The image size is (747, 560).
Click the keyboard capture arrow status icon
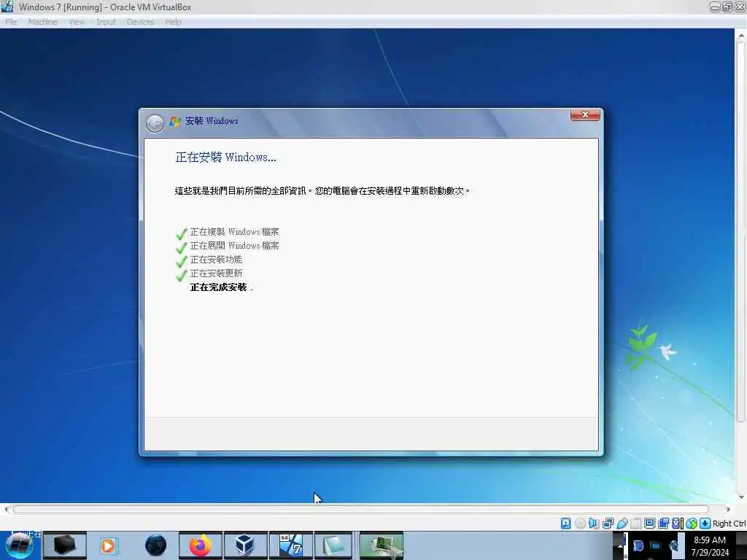[705, 524]
